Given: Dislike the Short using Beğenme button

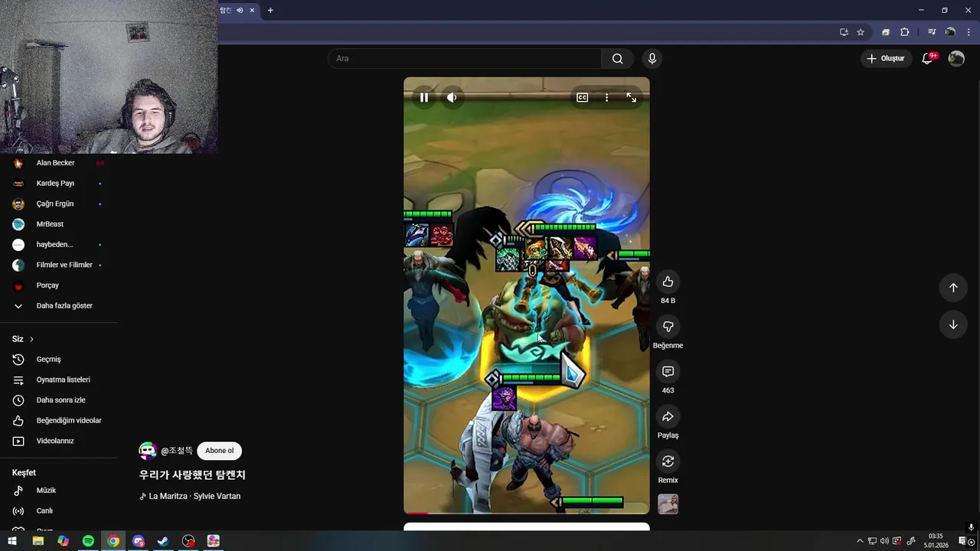Looking at the screenshot, I should point(668,327).
